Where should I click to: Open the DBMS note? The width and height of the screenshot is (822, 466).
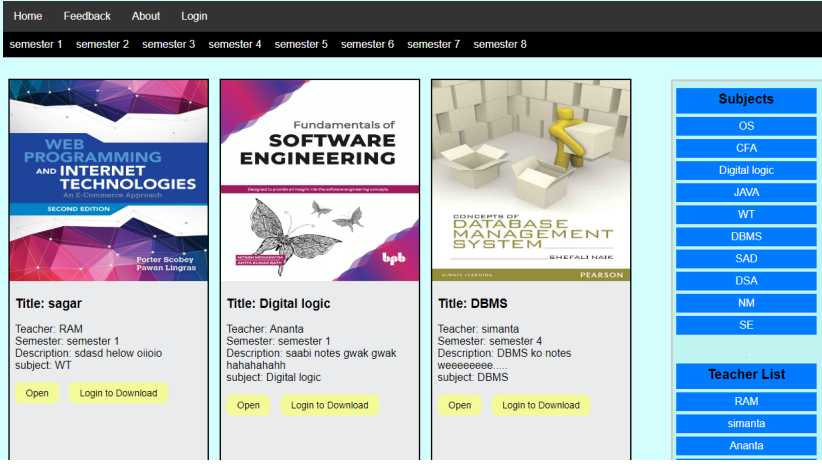(460, 405)
